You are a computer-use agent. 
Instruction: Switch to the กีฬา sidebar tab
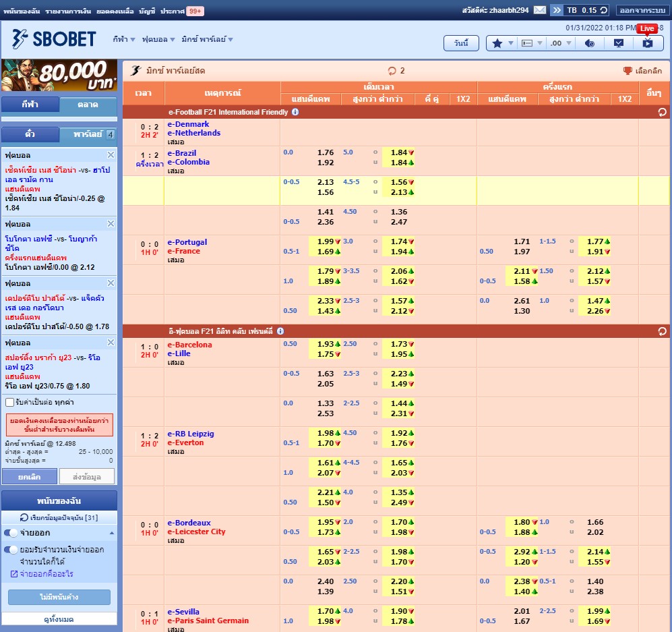point(30,104)
